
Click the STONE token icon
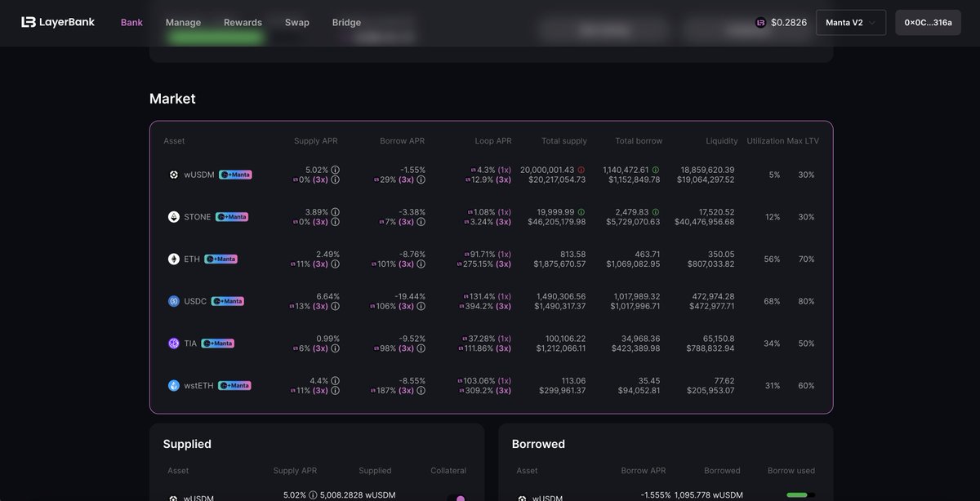click(x=173, y=217)
